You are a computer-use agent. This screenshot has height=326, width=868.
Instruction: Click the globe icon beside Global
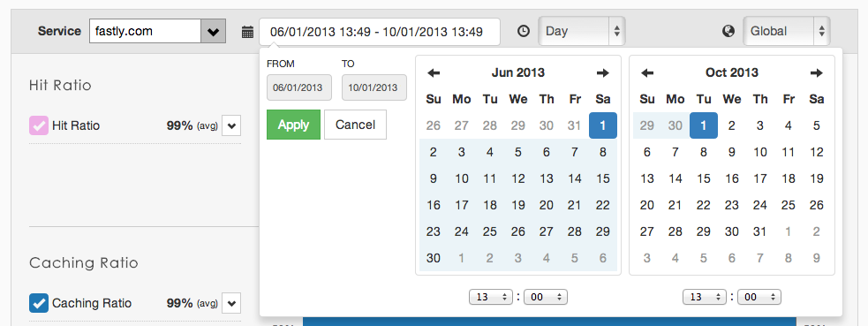pos(728,32)
